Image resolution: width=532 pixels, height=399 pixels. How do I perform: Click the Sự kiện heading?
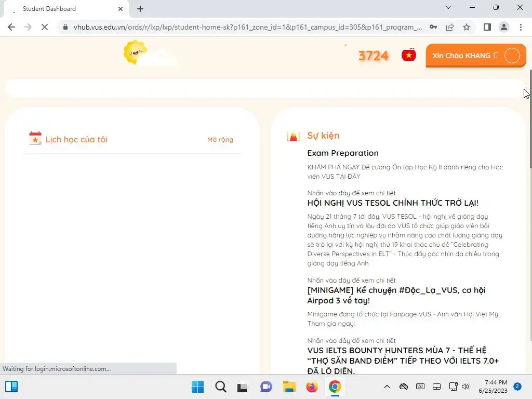point(323,136)
